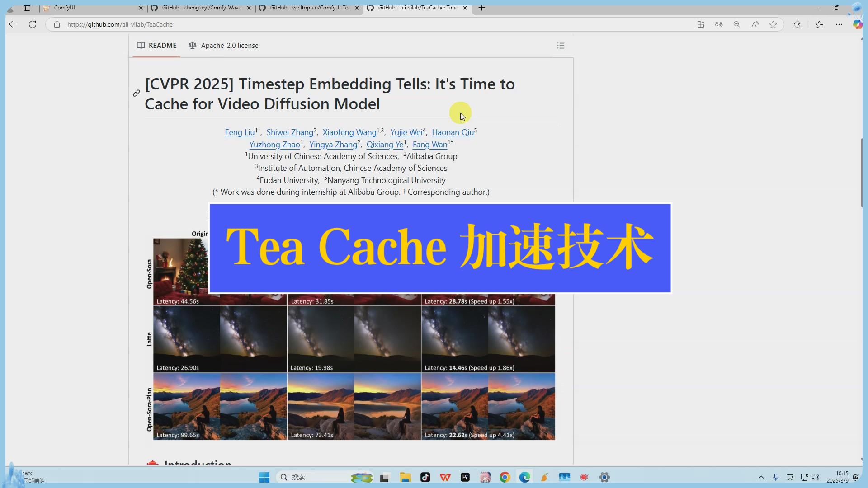Open the Haonan Qiu author link
This screenshot has width=868, height=488.
tap(453, 132)
